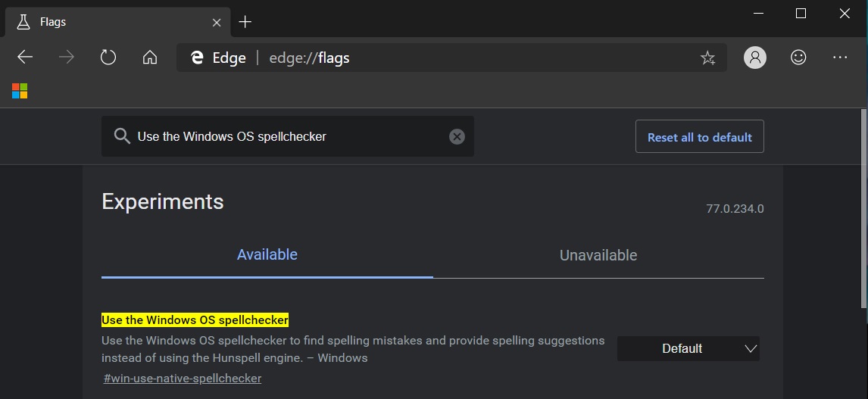Open the Settings and more ellipsis menu
This screenshot has height=399, width=868.
[840, 58]
